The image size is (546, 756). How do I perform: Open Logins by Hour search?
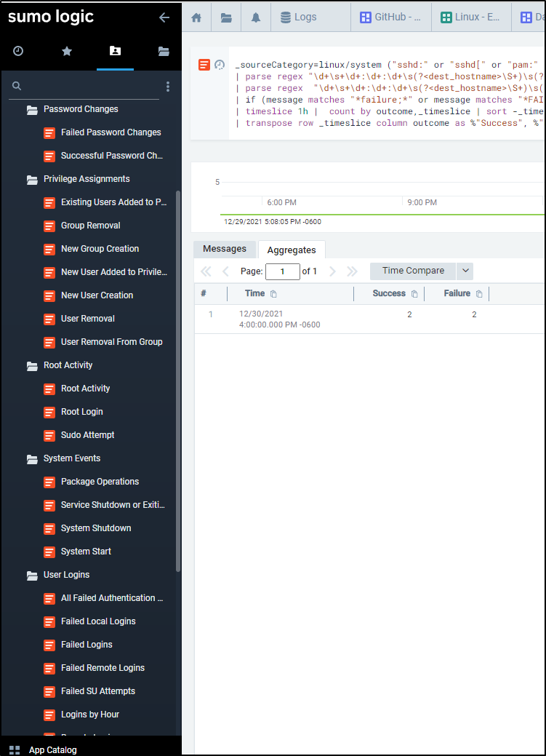point(90,714)
